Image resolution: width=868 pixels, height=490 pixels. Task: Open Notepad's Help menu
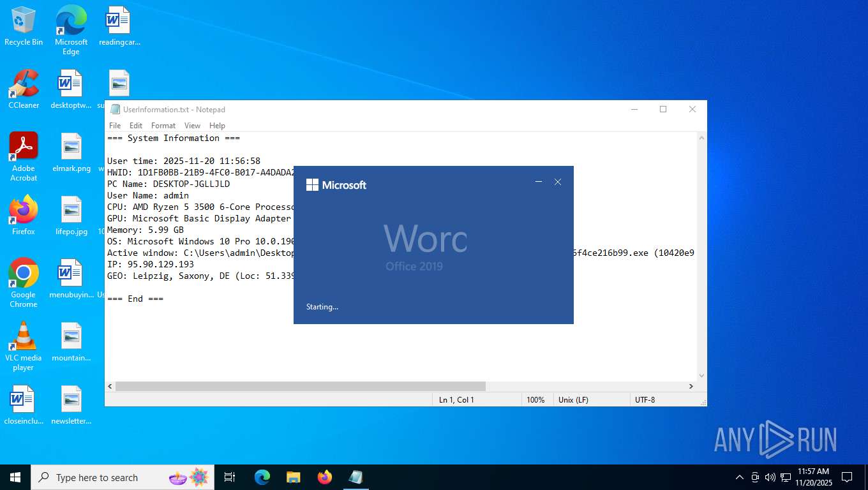(x=217, y=126)
